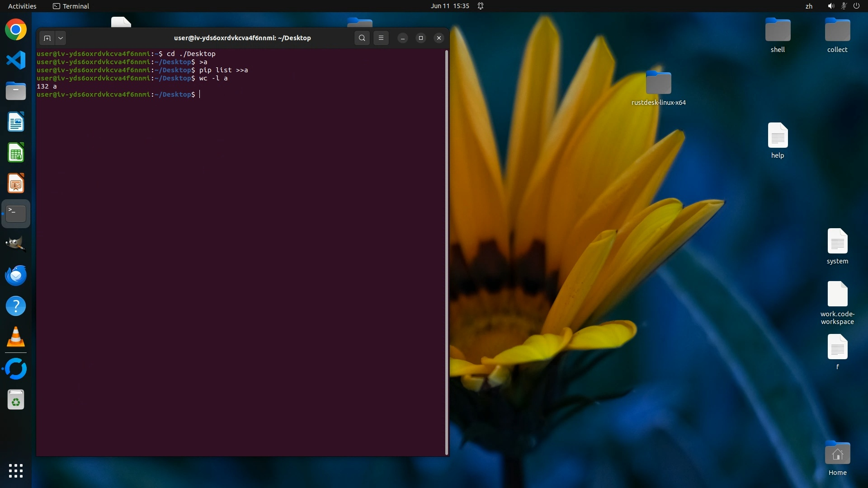
Task: Select the rustdesk-linux-x64 folder on desktop
Action: point(658,84)
